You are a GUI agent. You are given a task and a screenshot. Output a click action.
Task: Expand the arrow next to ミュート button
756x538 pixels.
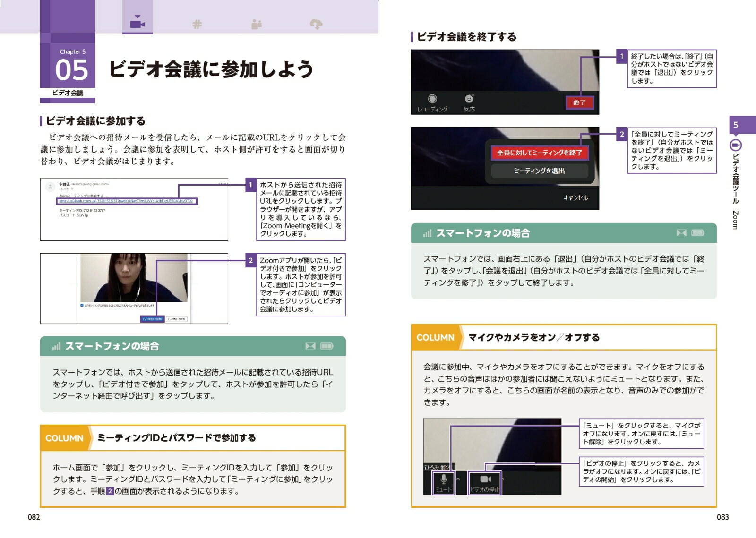click(458, 479)
